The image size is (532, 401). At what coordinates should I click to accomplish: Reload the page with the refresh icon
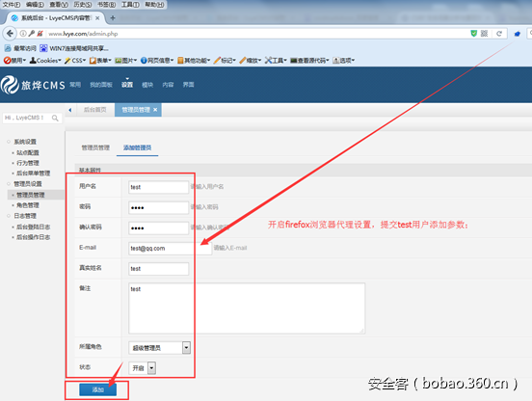[x=499, y=33]
